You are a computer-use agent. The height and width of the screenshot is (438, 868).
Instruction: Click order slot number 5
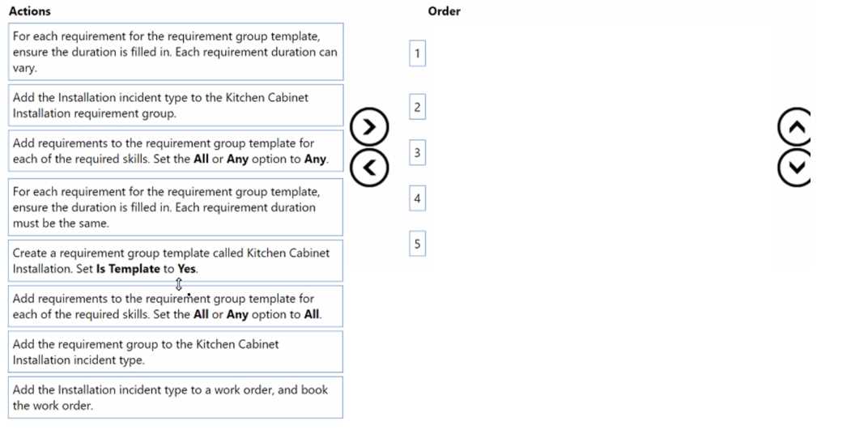pyautogui.click(x=417, y=244)
